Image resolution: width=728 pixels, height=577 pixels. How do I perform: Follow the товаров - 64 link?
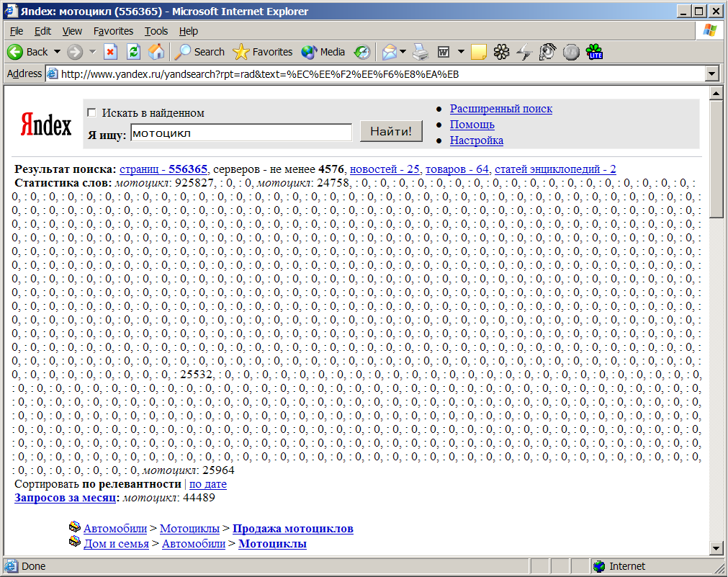457,169
